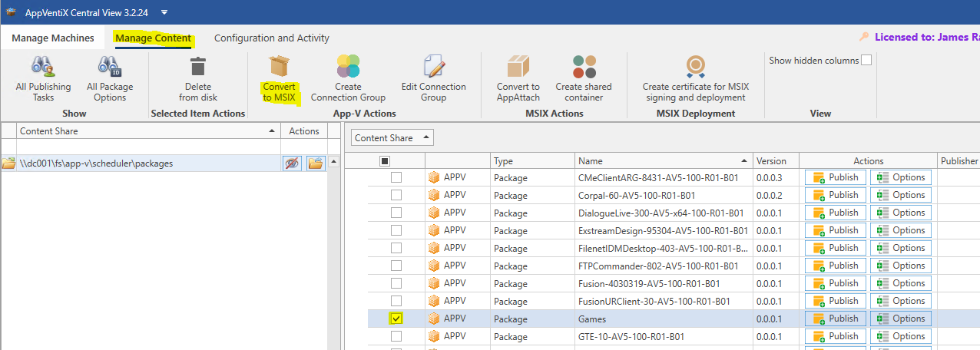Click Convert to AppAttach icon

point(518,67)
